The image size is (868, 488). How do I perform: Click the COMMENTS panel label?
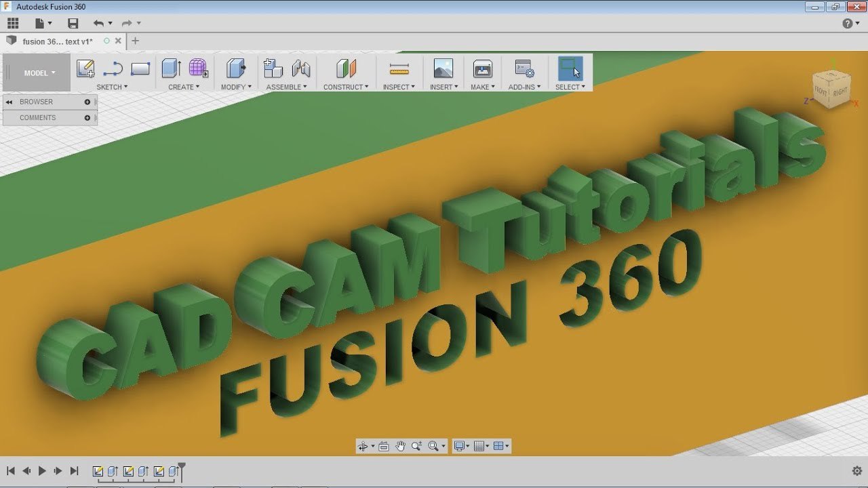click(x=37, y=118)
